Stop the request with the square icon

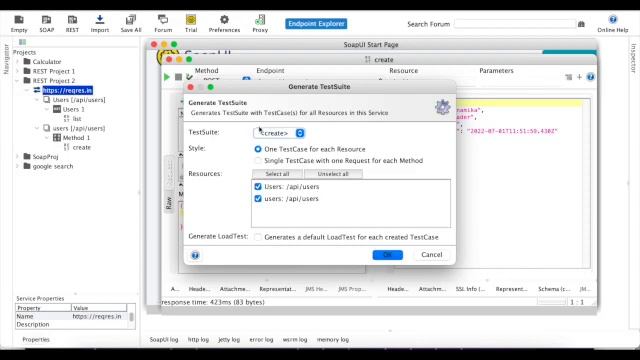click(178, 77)
